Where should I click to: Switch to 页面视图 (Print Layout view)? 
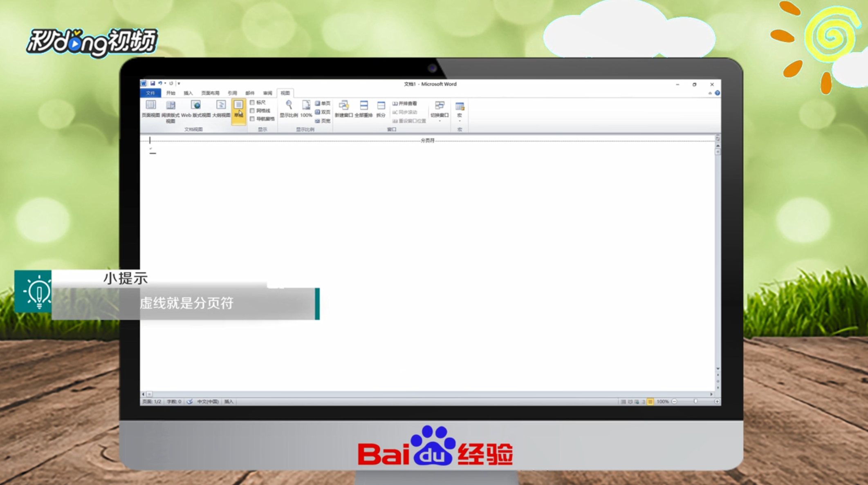(x=151, y=106)
